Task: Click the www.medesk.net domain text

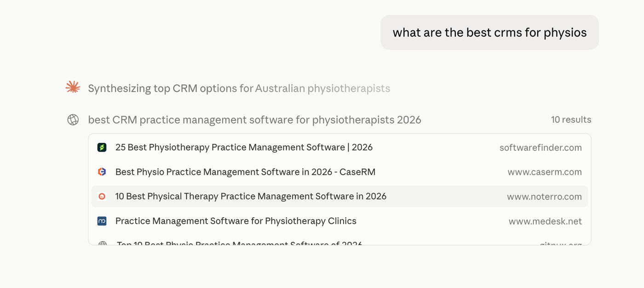Action: (x=545, y=221)
